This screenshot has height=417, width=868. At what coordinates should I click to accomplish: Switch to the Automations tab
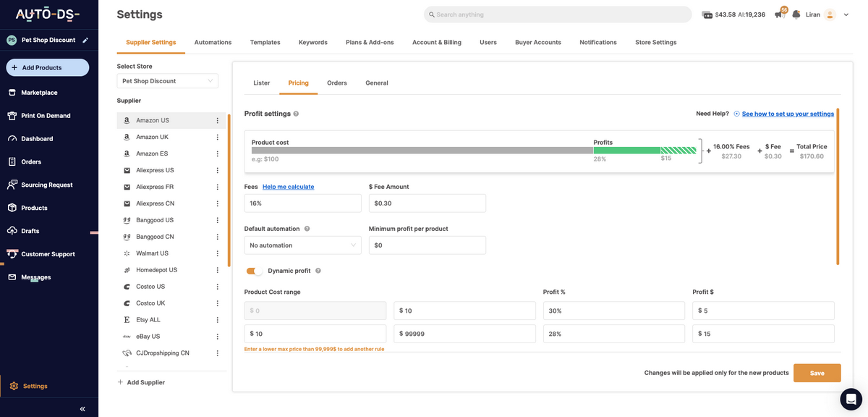(x=212, y=42)
